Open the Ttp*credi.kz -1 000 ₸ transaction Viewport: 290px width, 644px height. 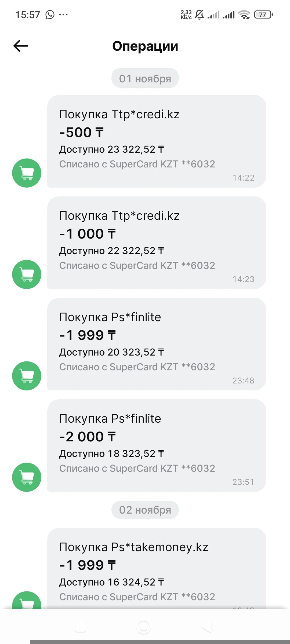pyautogui.click(x=157, y=243)
